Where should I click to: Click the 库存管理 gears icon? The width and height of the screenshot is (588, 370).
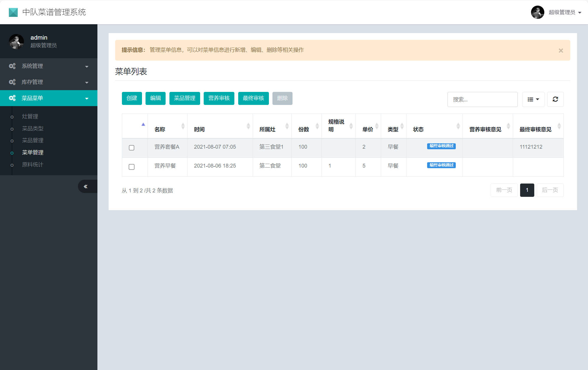tap(12, 82)
